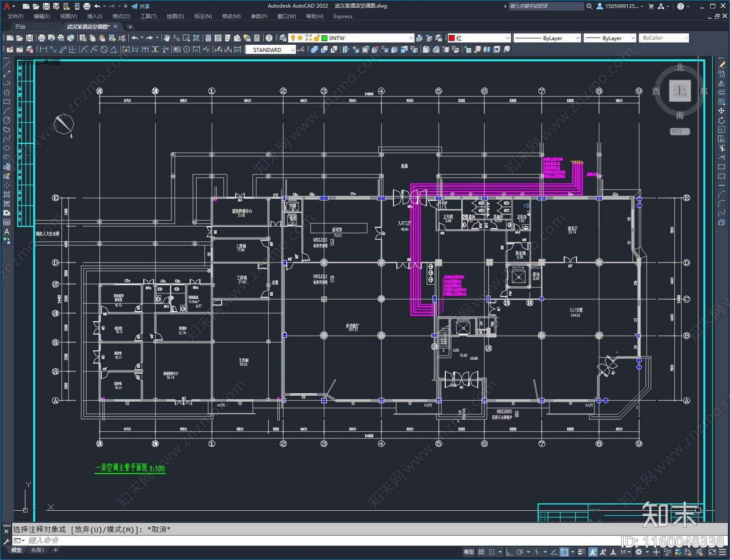This screenshot has width=730, height=560.
Task: Click the Save icon in quick access toolbar
Action: click(x=46, y=6)
